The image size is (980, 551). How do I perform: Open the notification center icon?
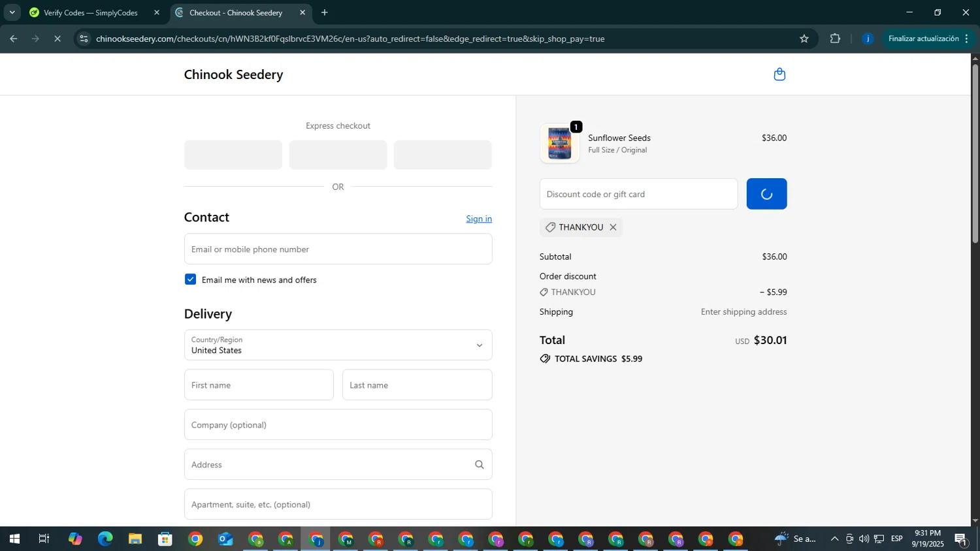[961, 539]
